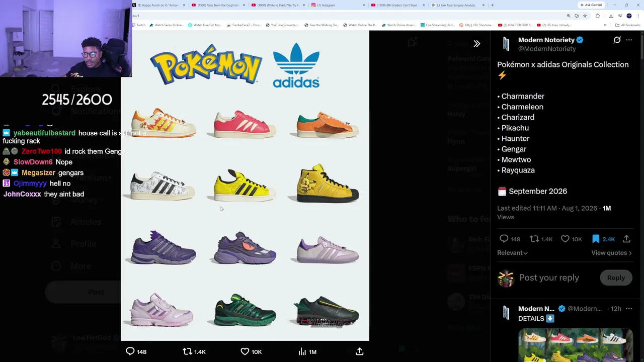644x362 pixels.
Task: Bookmark this page with the star icon
Action: tap(585, 16)
